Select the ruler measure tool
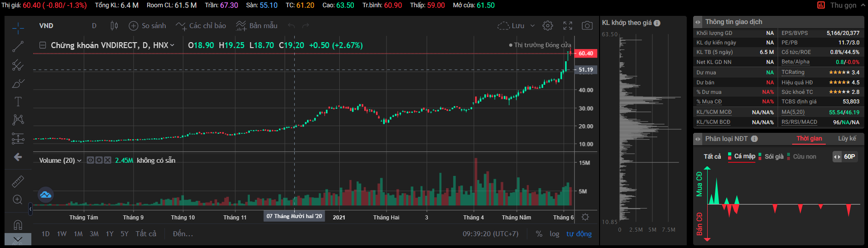868x248 pixels. coord(18,181)
